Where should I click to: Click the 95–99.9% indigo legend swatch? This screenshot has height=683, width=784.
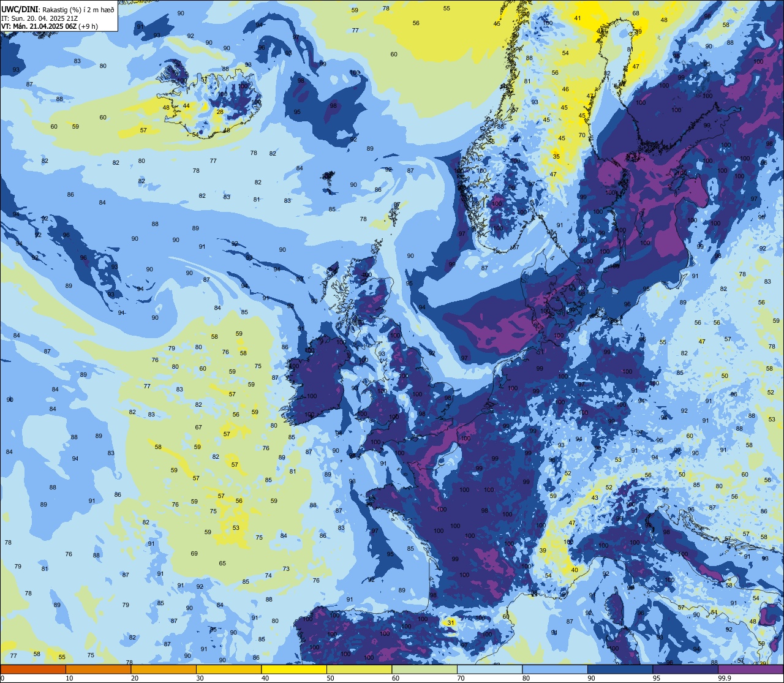(x=685, y=670)
